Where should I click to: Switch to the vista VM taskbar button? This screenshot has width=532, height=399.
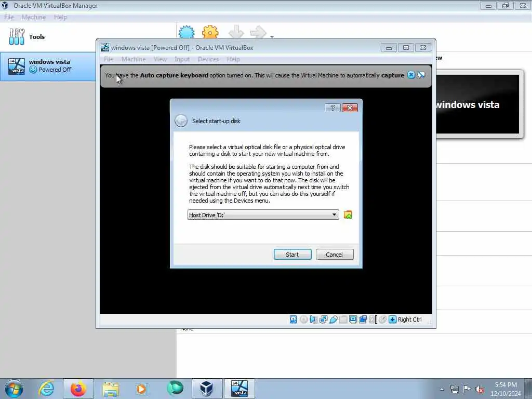pos(240,389)
